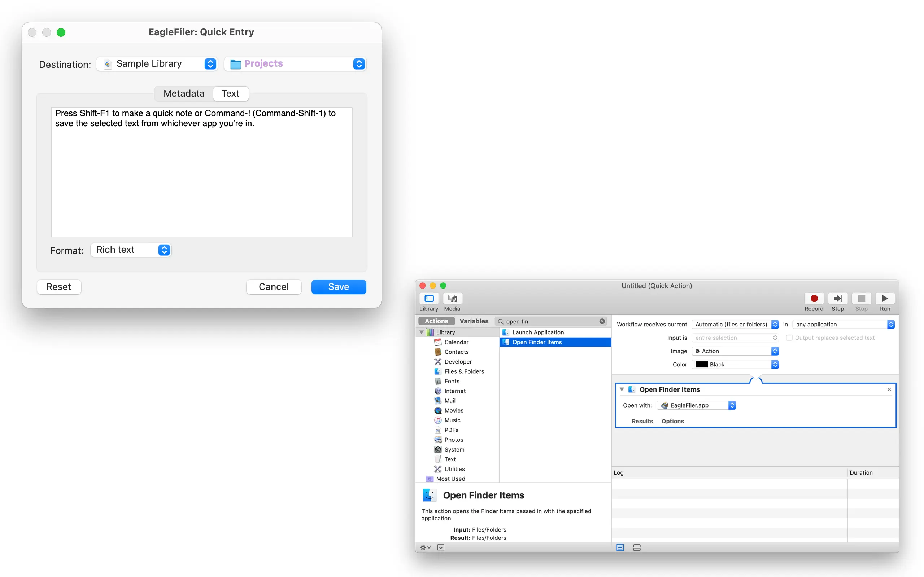Image resolution: width=924 pixels, height=577 pixels.
Task: Collapse the Open Finder Items action
Action: pos(622,389)
